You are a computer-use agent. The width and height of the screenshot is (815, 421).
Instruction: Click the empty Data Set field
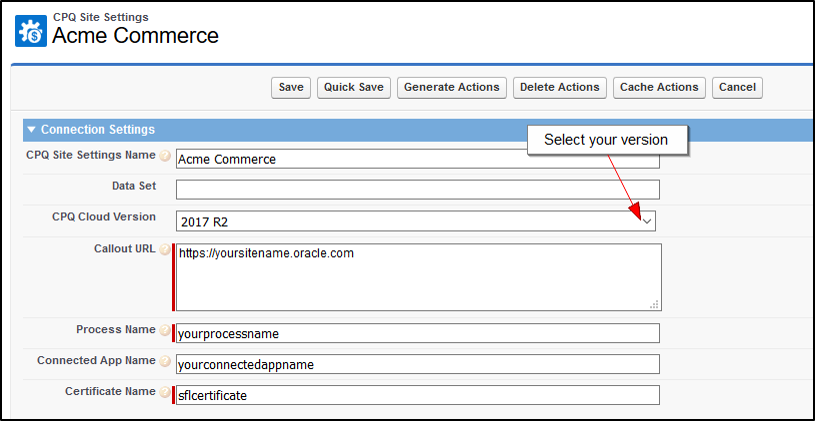[x=417, y=189]
